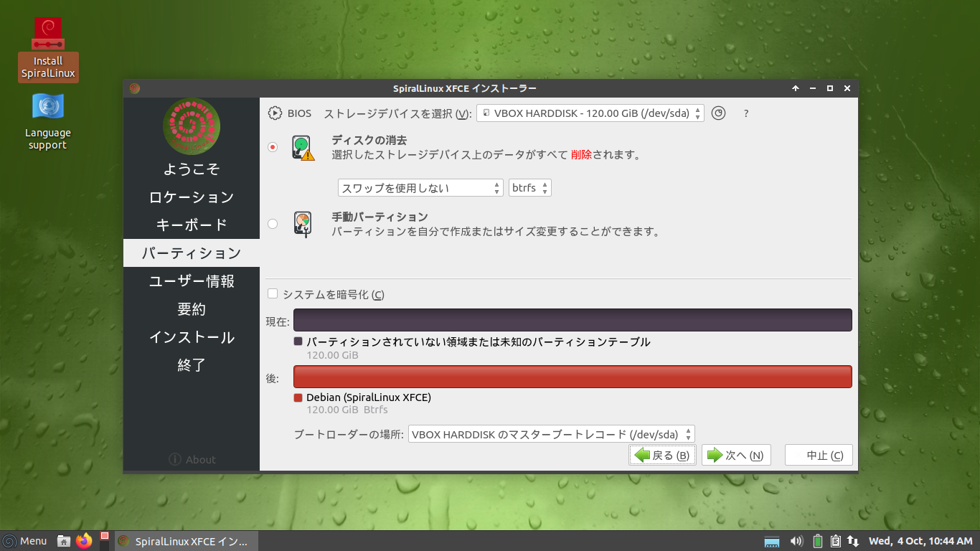Image resolution: width=980 pixels, height=551 pixels.
Task: Open the Menu start button
Action: click(x=25, y=541)
